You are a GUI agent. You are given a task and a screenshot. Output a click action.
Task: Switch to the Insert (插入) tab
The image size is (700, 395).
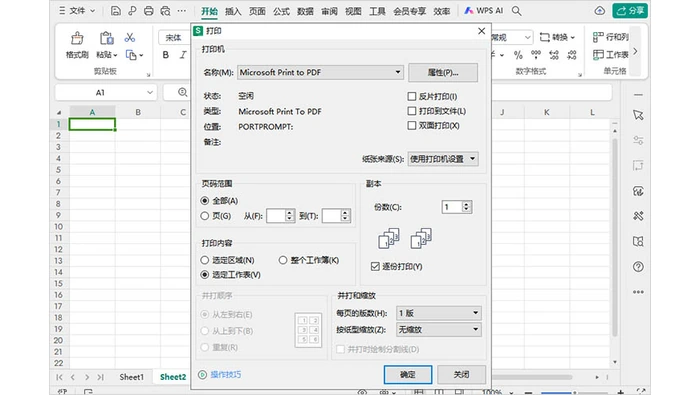(233, 11)
